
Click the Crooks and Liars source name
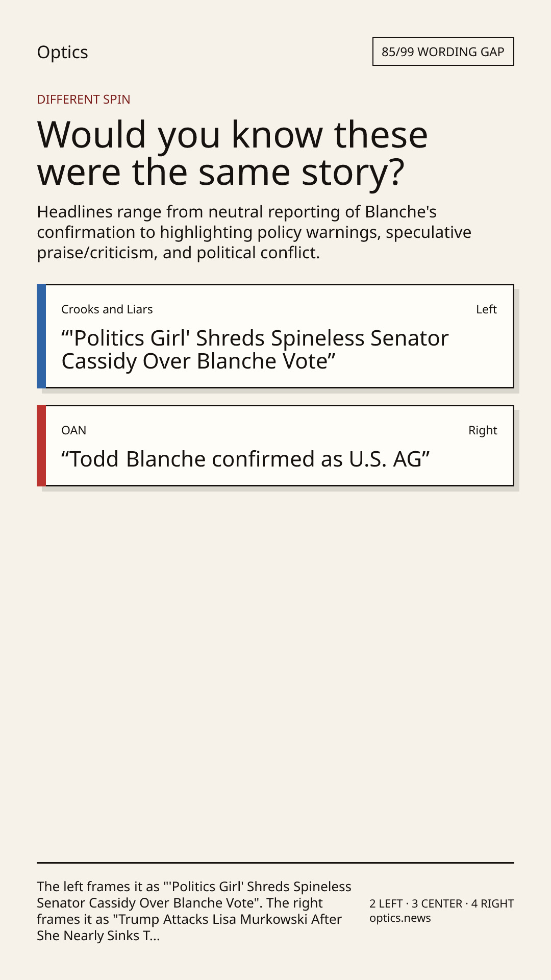click(x=107, y=309)
